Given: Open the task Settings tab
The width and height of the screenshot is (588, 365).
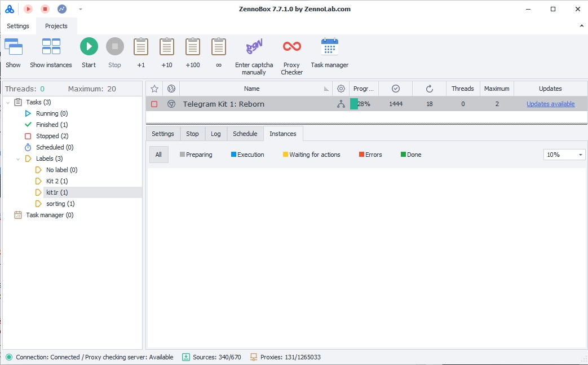Looking at the screenshot, I should tap(163, 134).
